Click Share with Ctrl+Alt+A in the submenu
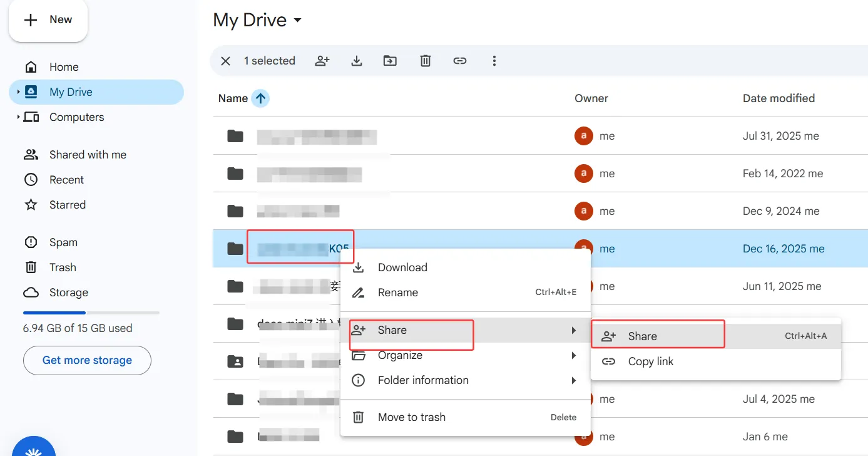868x456 pixels. [716, 336]
